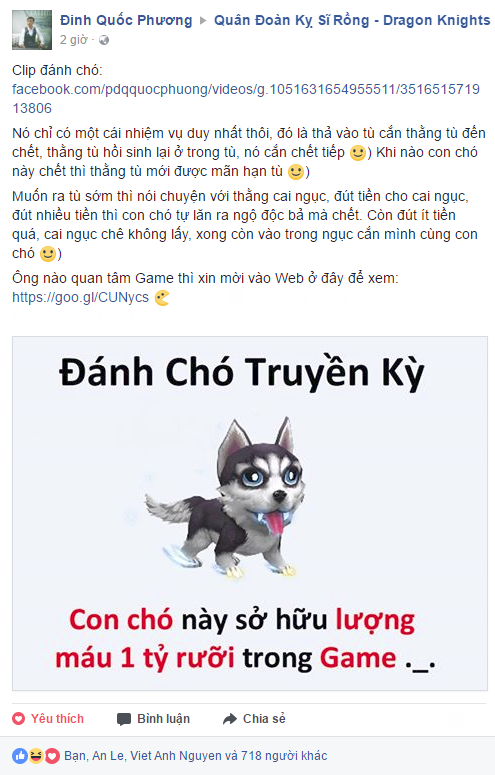
Task: Click the globe public privacy icon
Action: [x=104, y=40]
